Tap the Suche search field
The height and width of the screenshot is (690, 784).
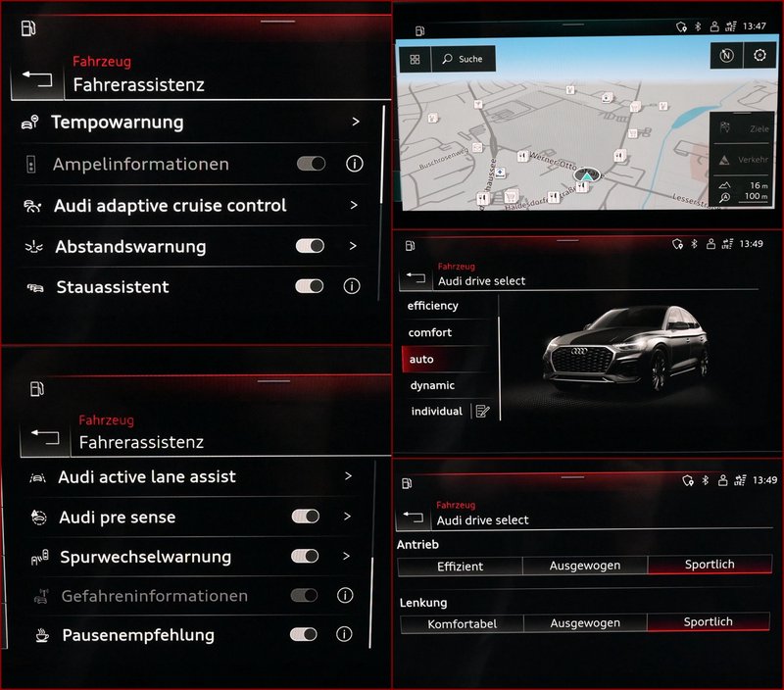coord(463,59)
